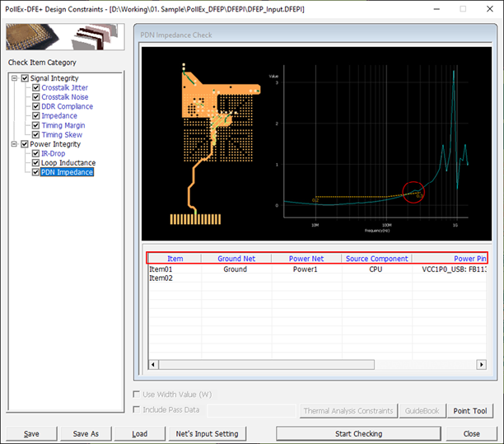Load a design constraints file
The image size is (504, 444).
139,434
